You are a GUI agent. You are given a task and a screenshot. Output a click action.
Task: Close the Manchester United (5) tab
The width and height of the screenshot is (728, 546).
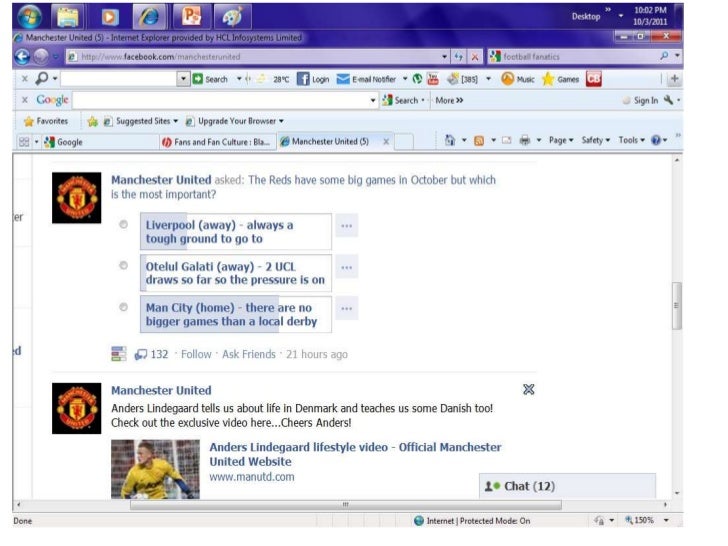point(386,142)
